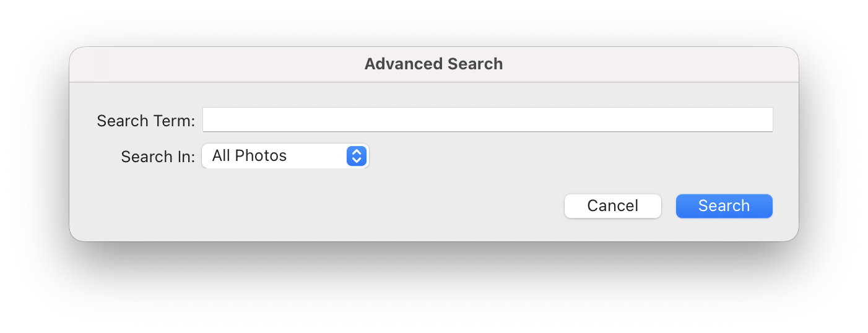Viewport: 868px width, 333px height.
Task: Click the "All Photos" text in popup
Action: click(x=250, y=156)
